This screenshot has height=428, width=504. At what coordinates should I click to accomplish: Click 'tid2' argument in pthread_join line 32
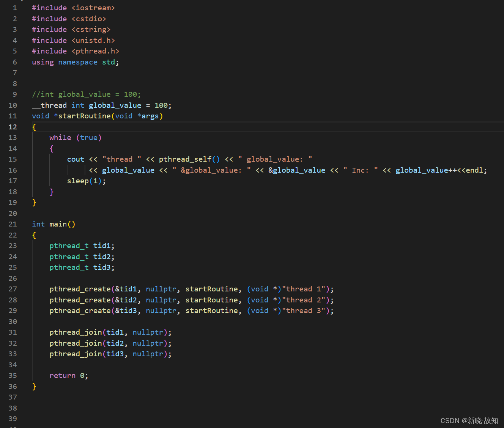pyautogui.click(x=115, y=343)
